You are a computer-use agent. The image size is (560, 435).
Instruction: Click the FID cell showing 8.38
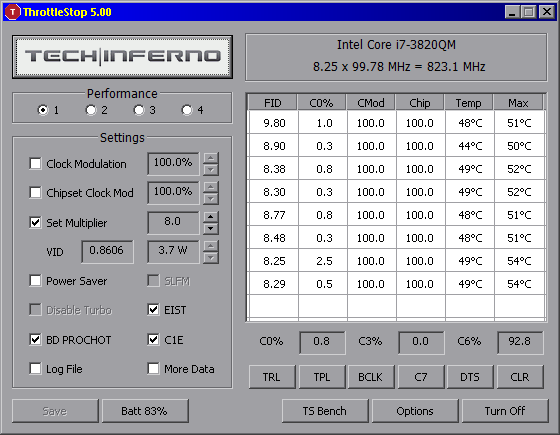pos(274,169)
